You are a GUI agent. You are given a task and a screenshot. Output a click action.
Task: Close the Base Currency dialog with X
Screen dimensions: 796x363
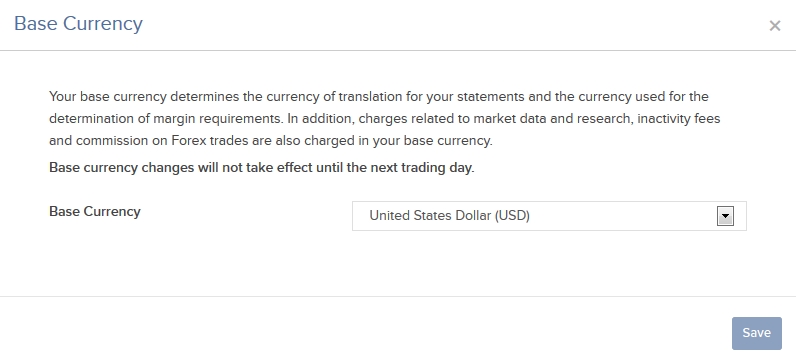[x=774, y=25]
